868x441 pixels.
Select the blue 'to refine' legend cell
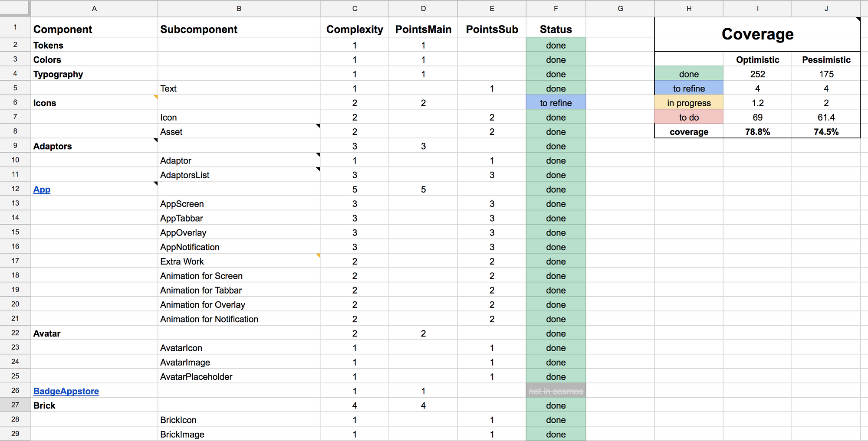click(x=689, y=88)
